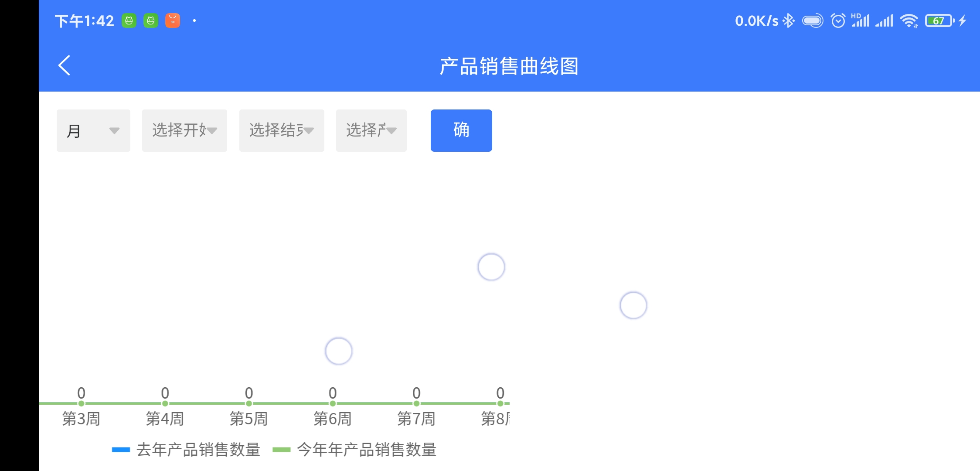980x471 pixels.
Task: Select the 第6周 chart data point
Action: tap(333, 403)
